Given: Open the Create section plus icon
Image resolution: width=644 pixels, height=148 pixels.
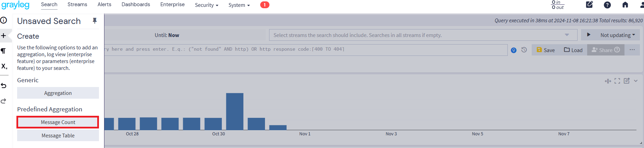Looking at the screenshot, I should point(4,36).
